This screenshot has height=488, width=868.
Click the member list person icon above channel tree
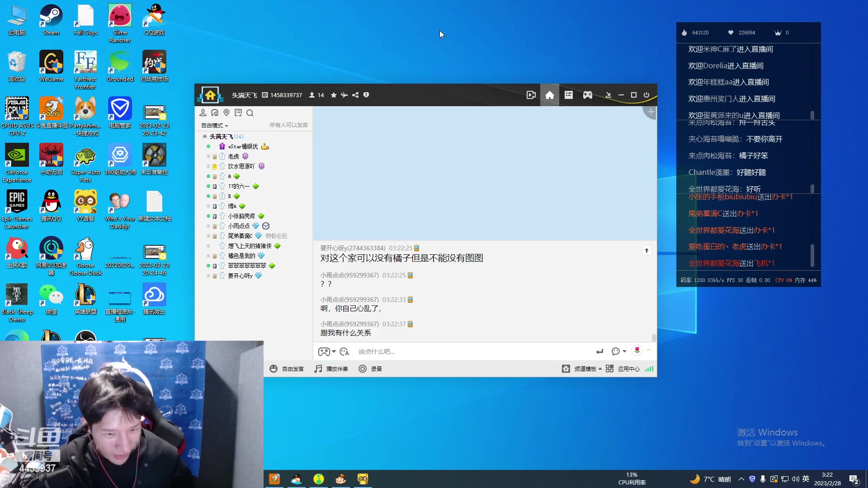203,113
